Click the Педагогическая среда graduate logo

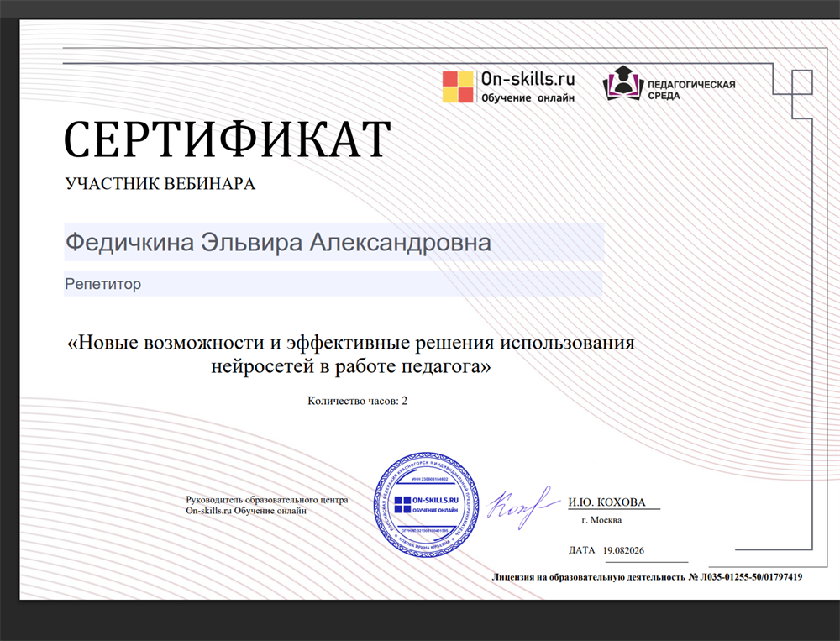[x=623, y=84]
